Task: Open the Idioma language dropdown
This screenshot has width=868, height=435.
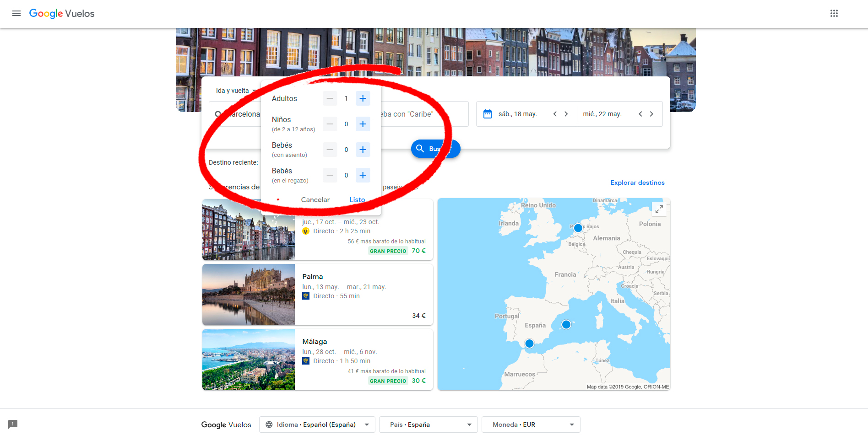Action: tap(317, 424)
